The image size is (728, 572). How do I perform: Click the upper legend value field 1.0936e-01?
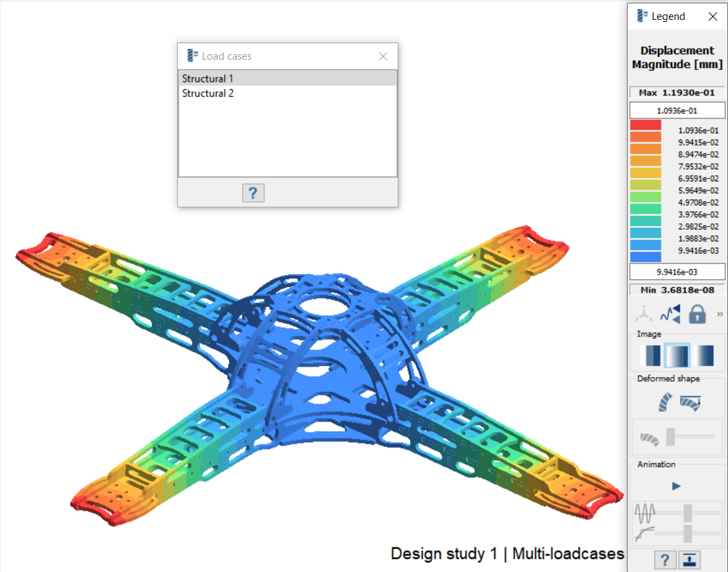coord(677,111)
